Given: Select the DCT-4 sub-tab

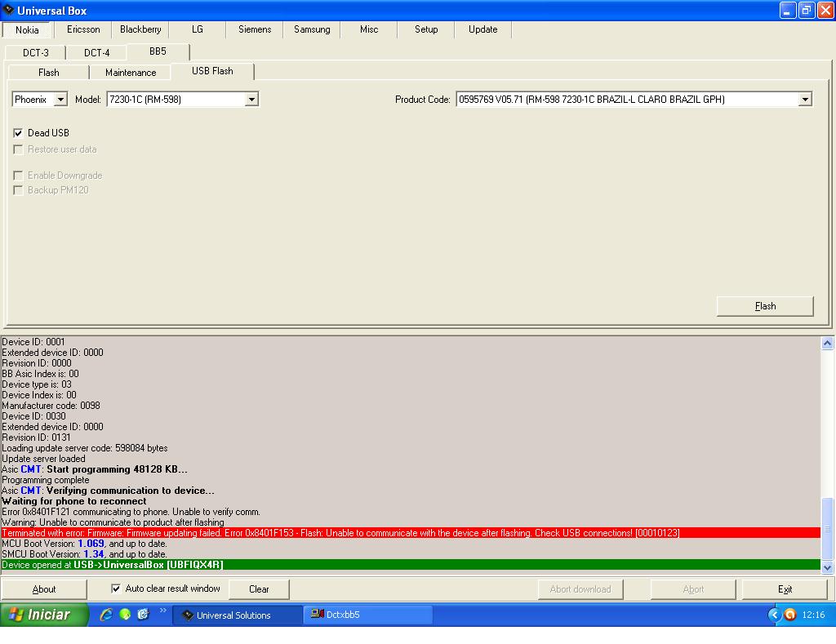Looking at the screenshot, I should 96,53.
